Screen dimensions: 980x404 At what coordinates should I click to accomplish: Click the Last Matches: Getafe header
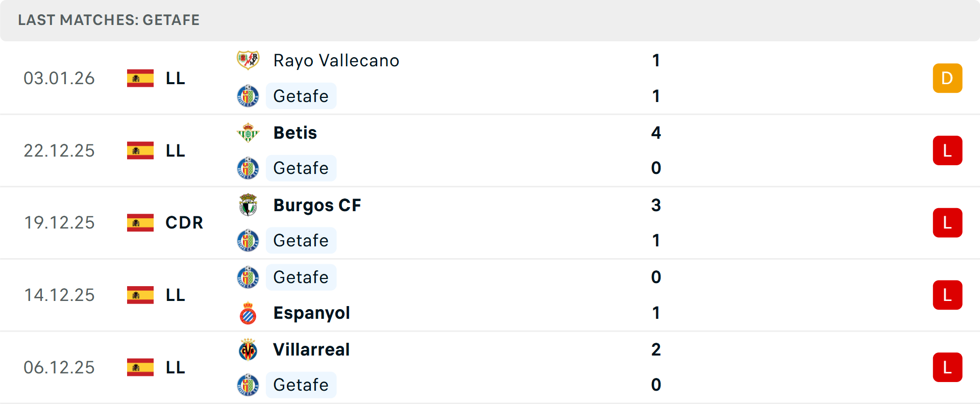(109, 20)
